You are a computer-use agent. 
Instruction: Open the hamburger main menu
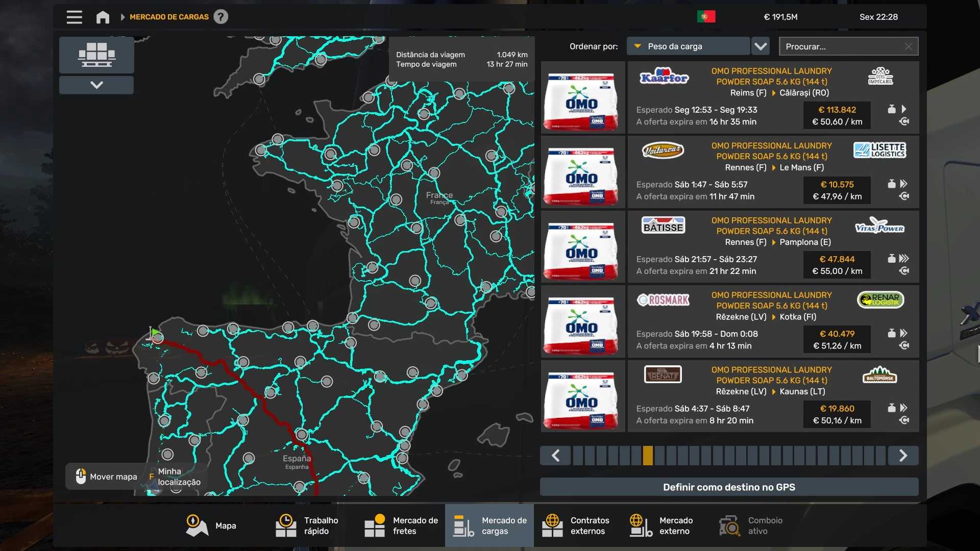74,17
